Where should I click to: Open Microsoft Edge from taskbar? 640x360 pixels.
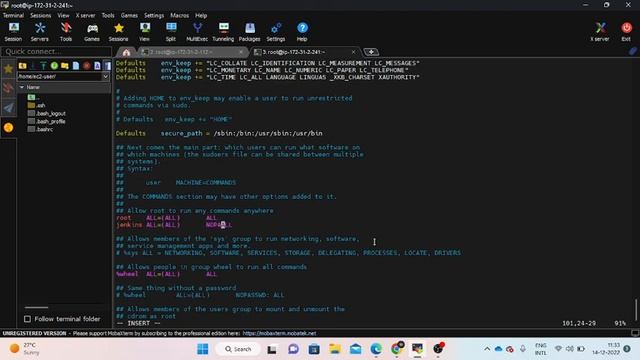tap(376, 349)
